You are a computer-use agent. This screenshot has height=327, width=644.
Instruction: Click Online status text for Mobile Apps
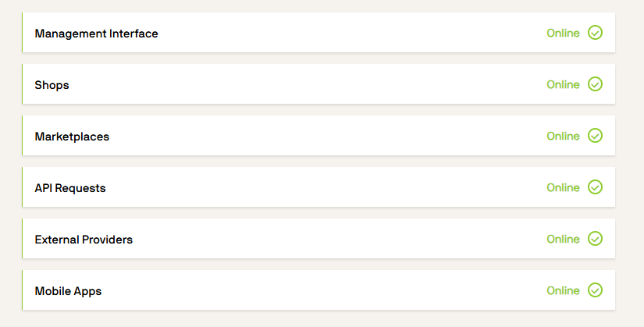563,290
